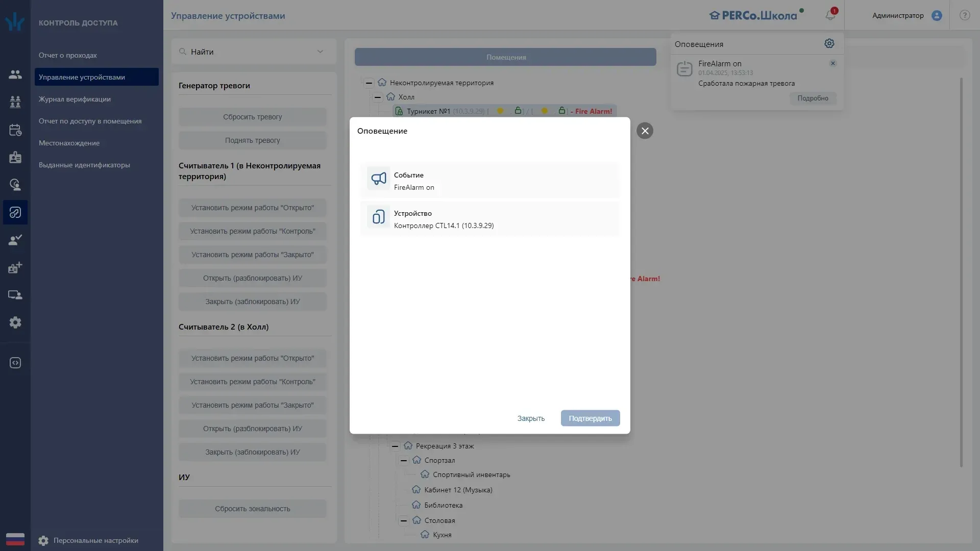Click the Турникет №1 device icon
This screenshot has height=551, width=980.
click(x=399, y=111)
